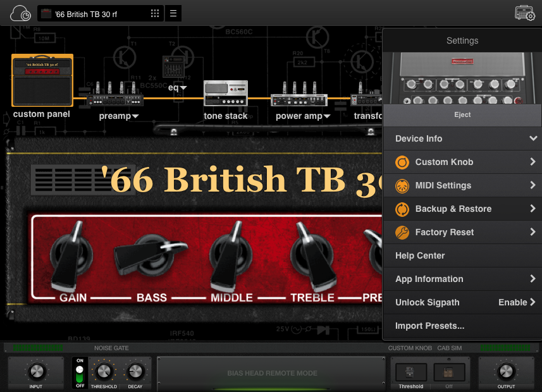Image resolution: width=542 pixels, height=392 pixels.
Task: Click Import Presets...
Action: click(x=430, y=326)
